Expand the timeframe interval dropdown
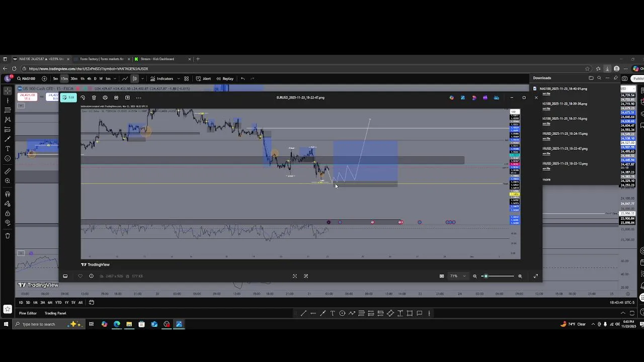 [115, 78]
